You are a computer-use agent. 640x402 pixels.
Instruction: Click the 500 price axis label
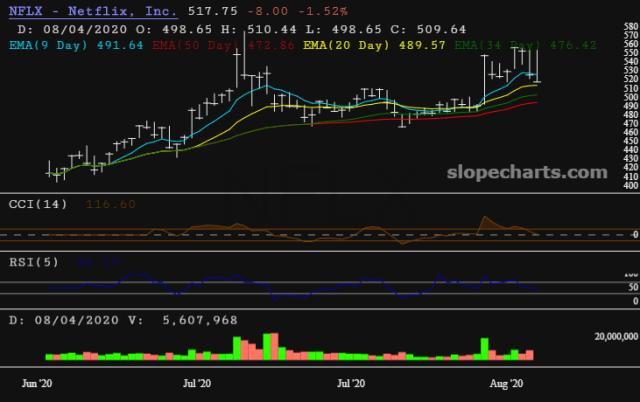coord(631,97)
